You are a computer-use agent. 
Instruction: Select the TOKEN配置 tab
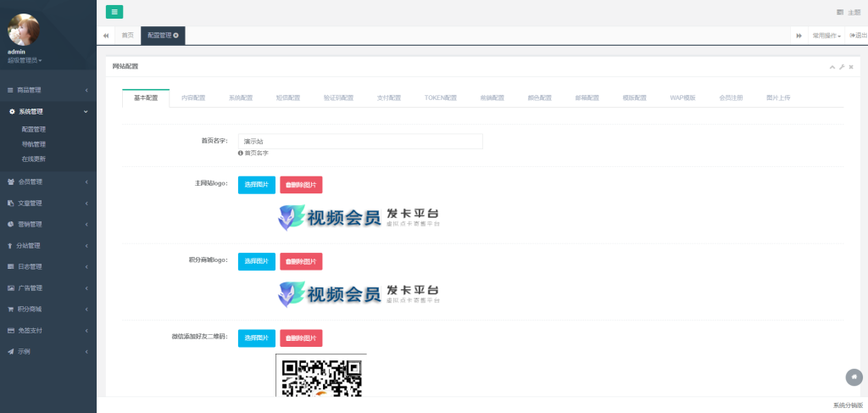click(441, 98)
